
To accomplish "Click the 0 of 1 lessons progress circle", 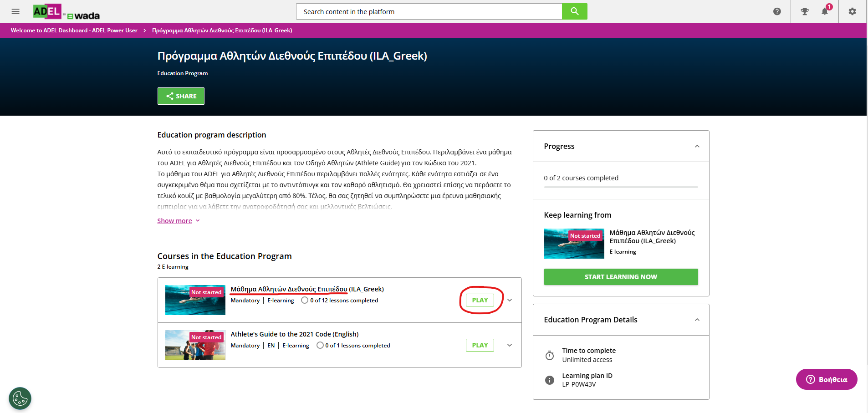I will click(x=320, y=345).
